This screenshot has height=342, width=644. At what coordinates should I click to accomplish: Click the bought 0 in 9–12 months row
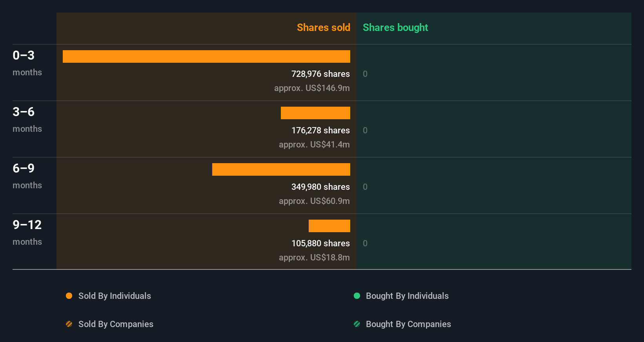pyautogui.click(x=365, y=243)
